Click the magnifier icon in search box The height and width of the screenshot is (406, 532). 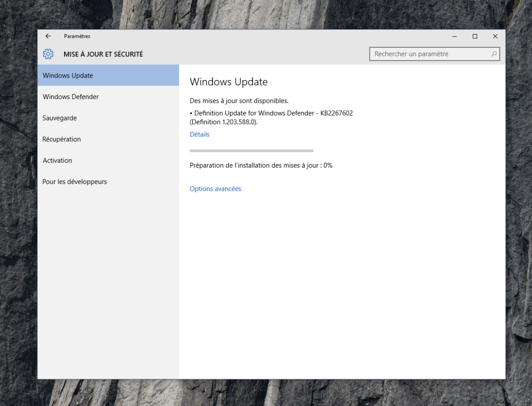[494, 54]
